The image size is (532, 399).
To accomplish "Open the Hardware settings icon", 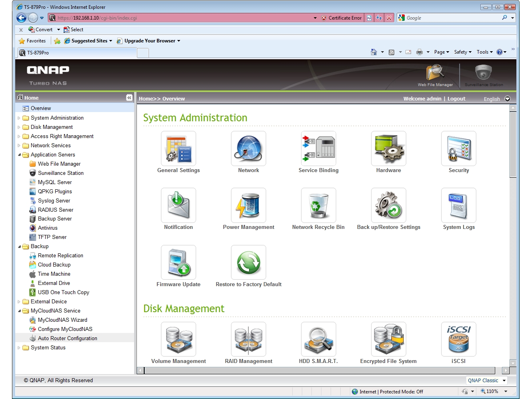I will coord(389,148).
